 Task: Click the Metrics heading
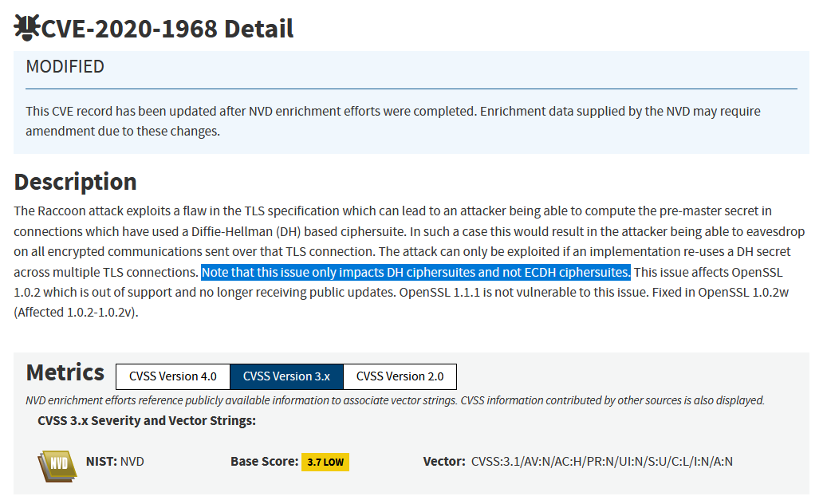tap(65, 372)
